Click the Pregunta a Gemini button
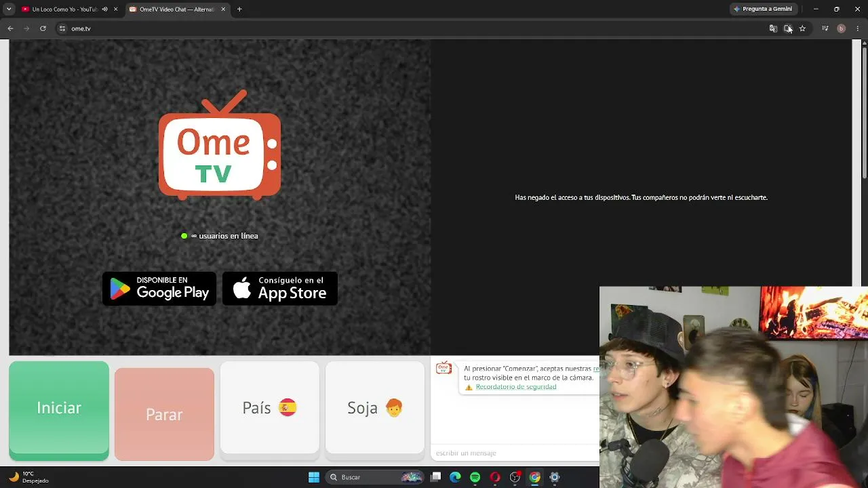868x488 pixels. pos(763,9)
